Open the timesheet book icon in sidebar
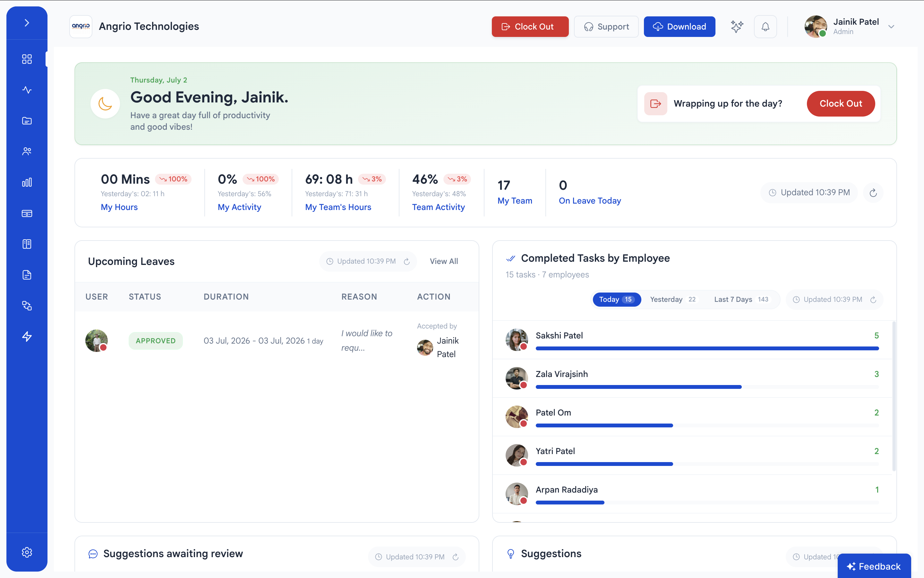924x578 pixels. click(27, 244)
